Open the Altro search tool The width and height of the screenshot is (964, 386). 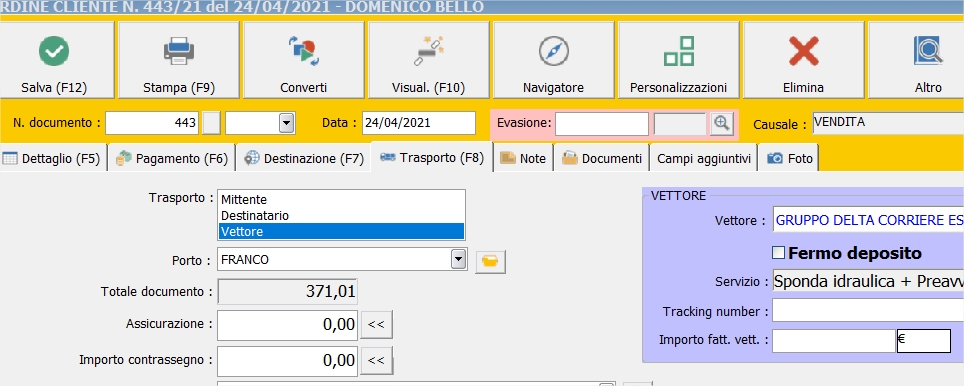[x=916, y=60]
